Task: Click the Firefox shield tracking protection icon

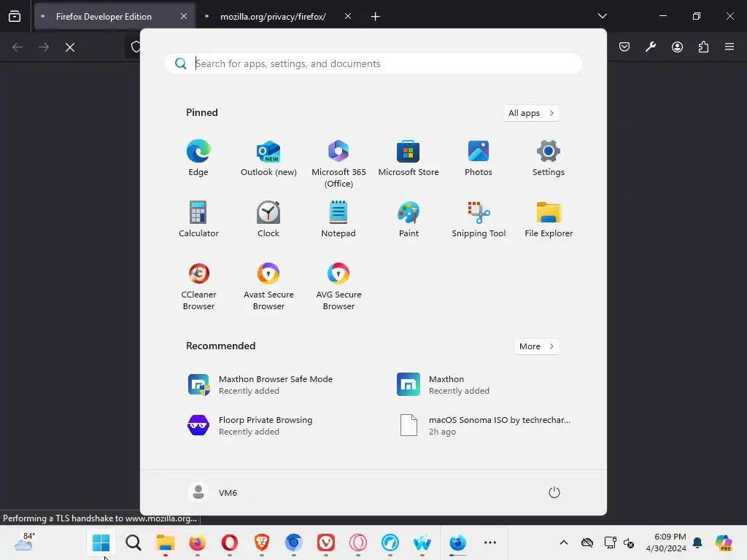Action: click(136, 47)
